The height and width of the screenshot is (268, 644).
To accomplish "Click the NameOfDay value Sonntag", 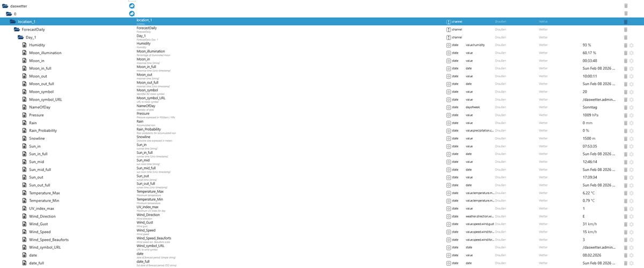I will [590, 107].
